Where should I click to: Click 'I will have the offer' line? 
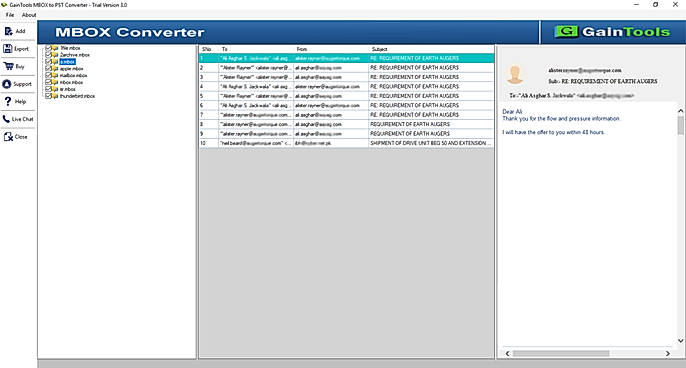tap(553, 132)
